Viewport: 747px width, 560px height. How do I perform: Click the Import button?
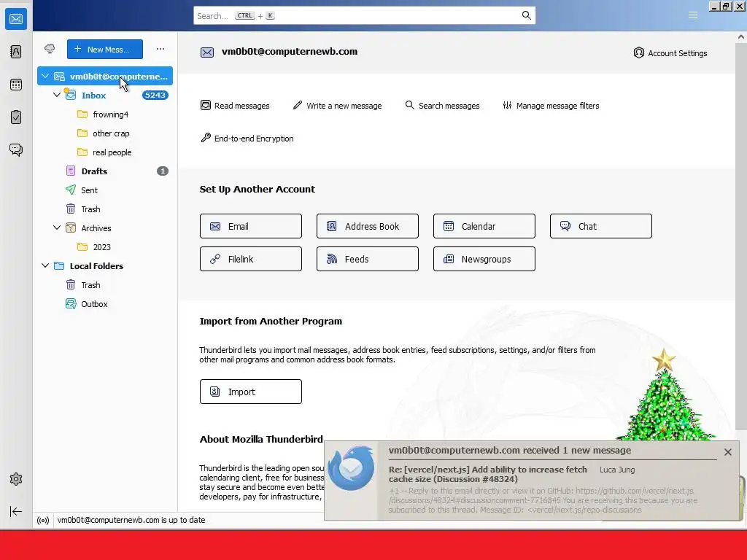click(251, 392)
